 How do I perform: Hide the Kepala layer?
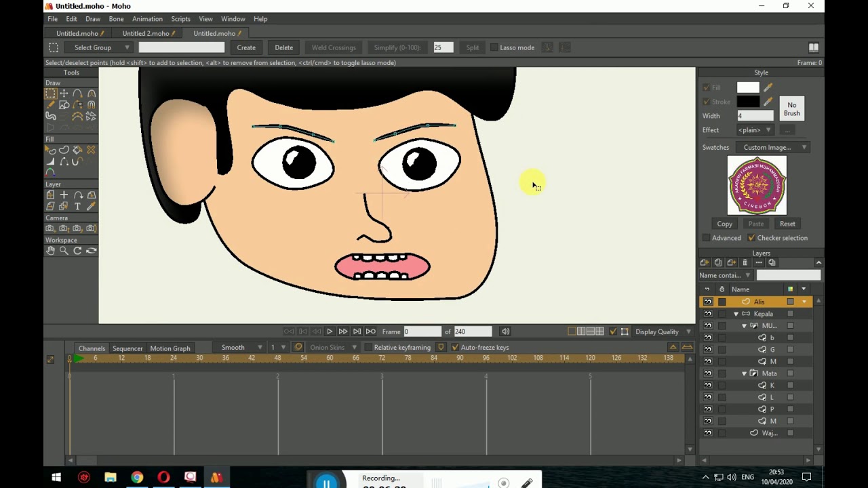click(x=708, y=314)
